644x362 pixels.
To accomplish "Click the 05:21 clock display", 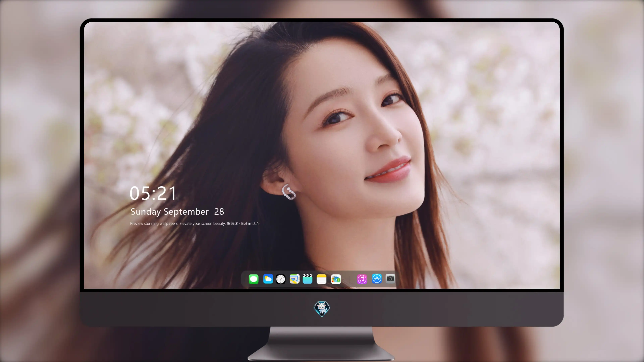I will [x=153, y=193].
